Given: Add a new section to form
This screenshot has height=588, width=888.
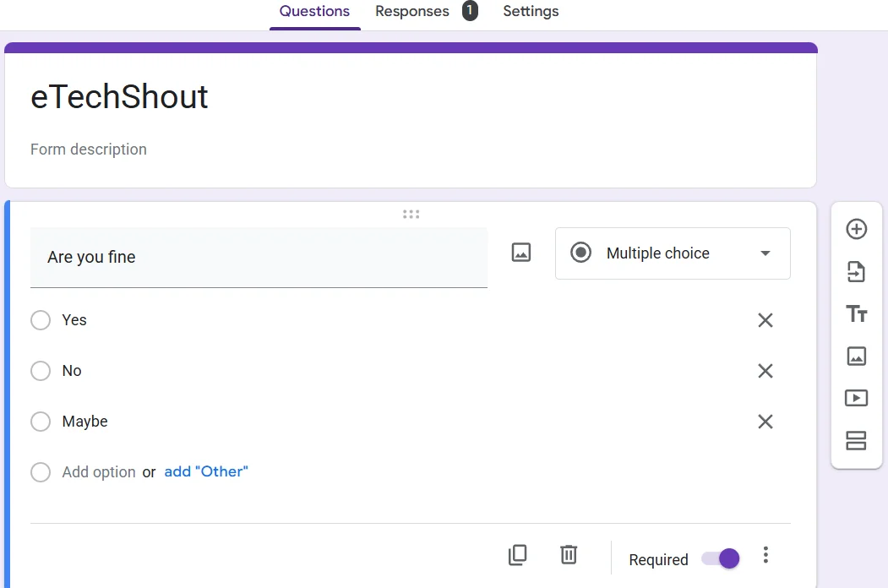Looking at the screenshot, I should [856, 440].
